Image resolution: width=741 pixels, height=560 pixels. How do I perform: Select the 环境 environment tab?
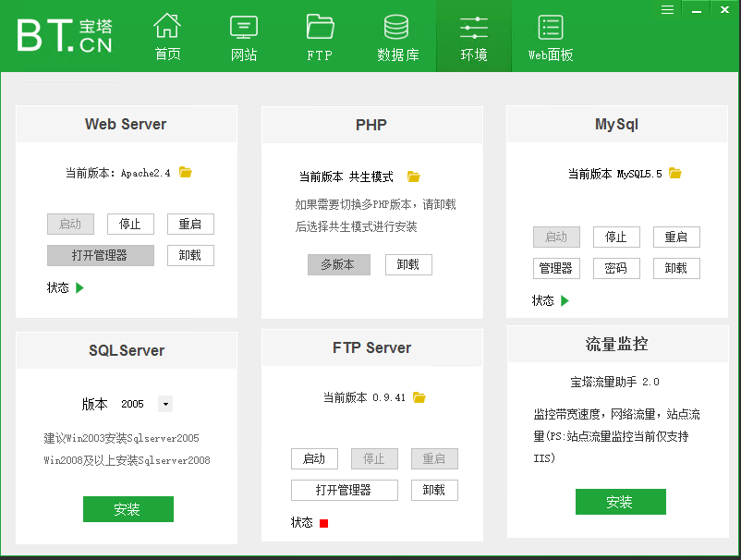tap(474, 36)
